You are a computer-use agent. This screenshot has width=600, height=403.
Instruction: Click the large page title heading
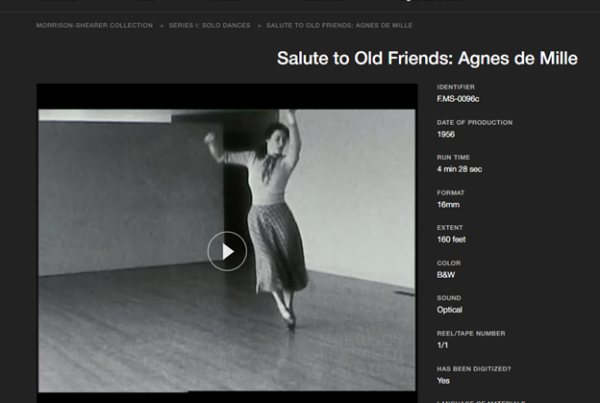tap(427, 59)
